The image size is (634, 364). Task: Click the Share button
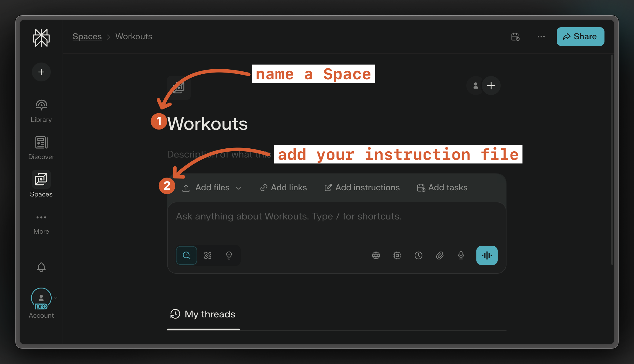tap(580, 37)
